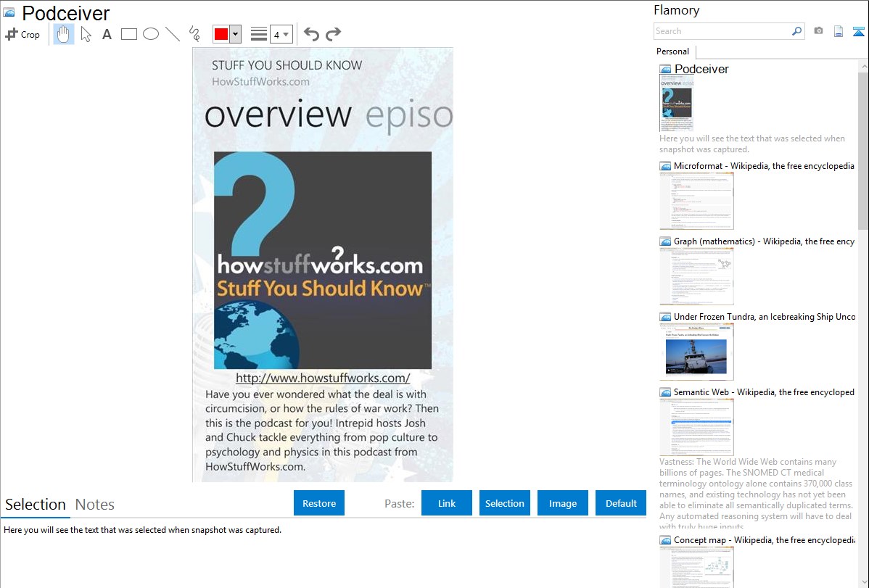Click the Flamory search field
This screenshot has width=869, height=588.
(722, 31)
